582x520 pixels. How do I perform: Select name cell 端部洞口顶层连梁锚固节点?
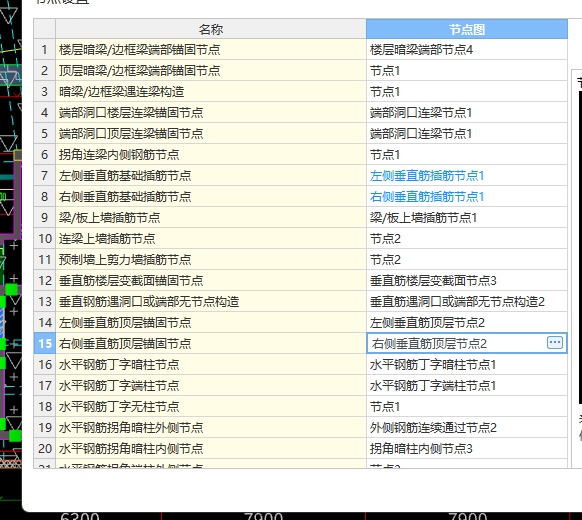tap(211, 134)
